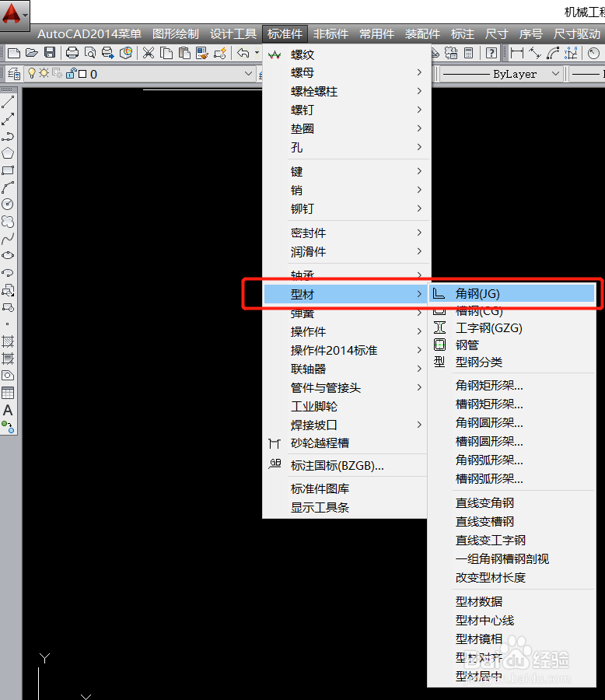This screenshot has width=605, height=700.
Task: Open the QuickCalc calculator icon
Action: click(469, 53)
